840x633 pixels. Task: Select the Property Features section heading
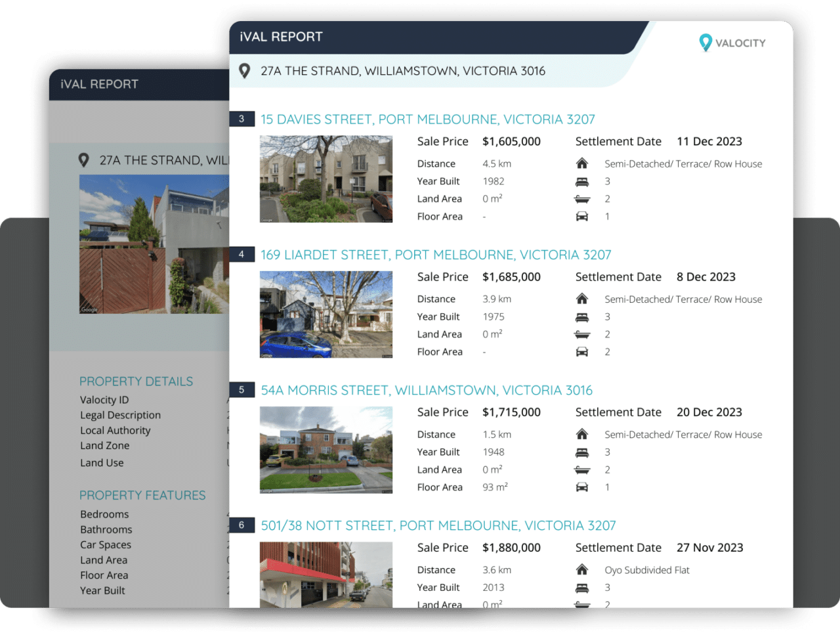click(142, 496)
